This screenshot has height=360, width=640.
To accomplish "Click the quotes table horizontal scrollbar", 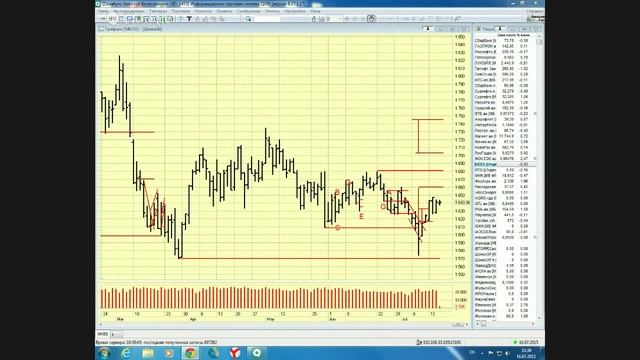I will [x=506, y=324].
